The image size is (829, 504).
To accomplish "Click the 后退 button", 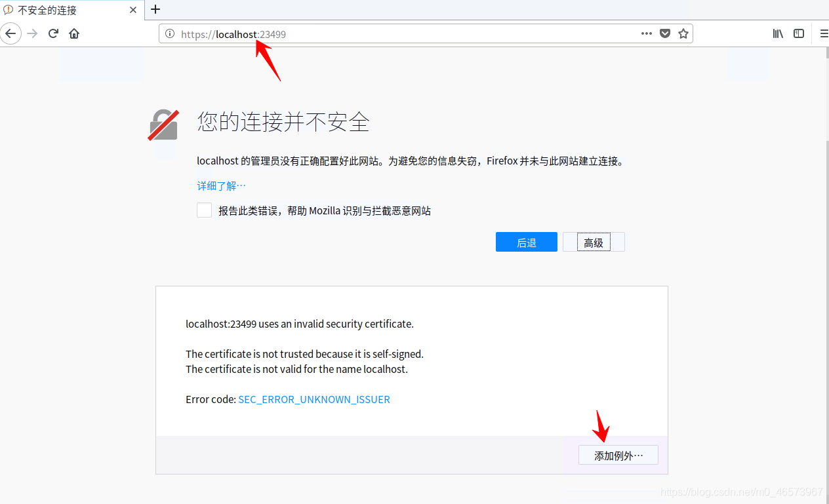I will click(x=527, y=242).
